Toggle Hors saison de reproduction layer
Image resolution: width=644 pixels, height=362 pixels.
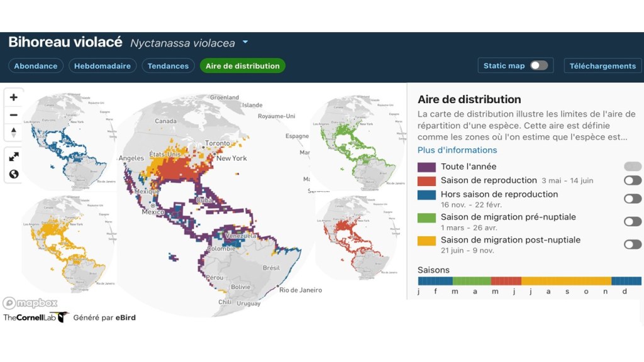pos(632,199)
